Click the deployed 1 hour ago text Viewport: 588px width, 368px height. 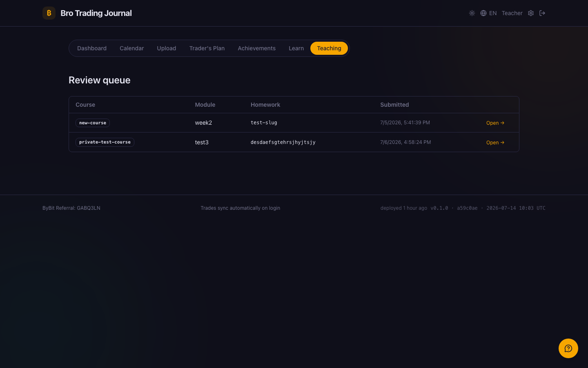404,208
